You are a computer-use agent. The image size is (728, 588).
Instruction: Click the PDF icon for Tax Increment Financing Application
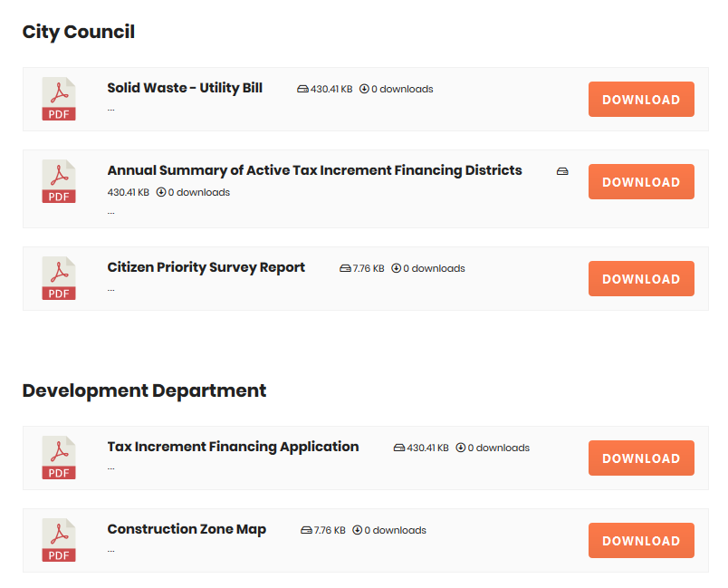[59, 458]
